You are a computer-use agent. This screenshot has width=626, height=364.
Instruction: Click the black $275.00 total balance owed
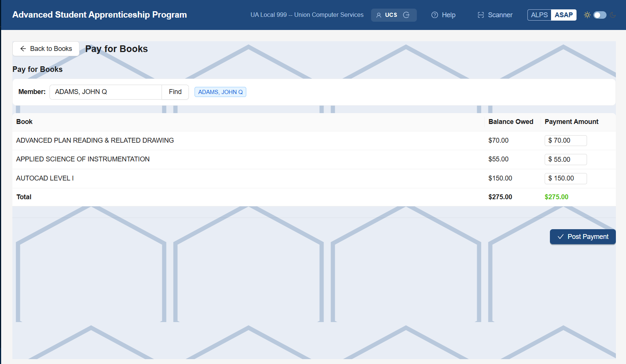click(x=500, y=197)
